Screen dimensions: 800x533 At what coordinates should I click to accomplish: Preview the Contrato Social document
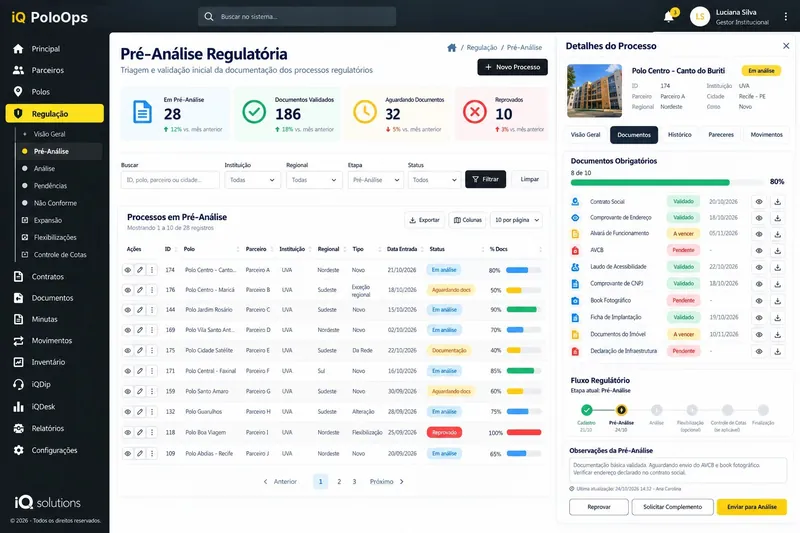759,202
